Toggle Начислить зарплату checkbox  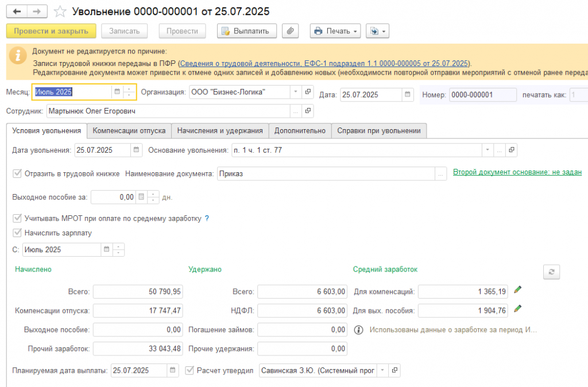[x=17, y=233]
